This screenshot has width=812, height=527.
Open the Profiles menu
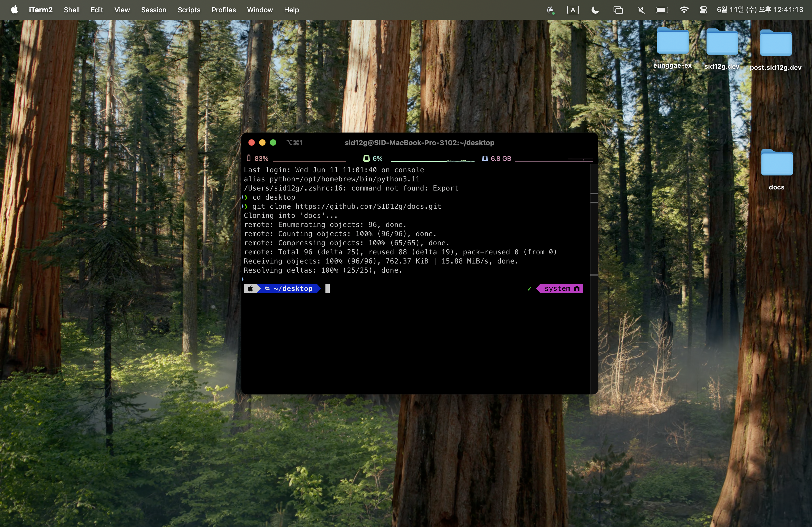coord(223,10)
